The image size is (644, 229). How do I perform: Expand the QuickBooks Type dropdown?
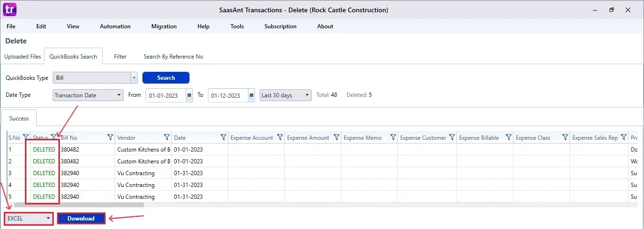point(134,78)
